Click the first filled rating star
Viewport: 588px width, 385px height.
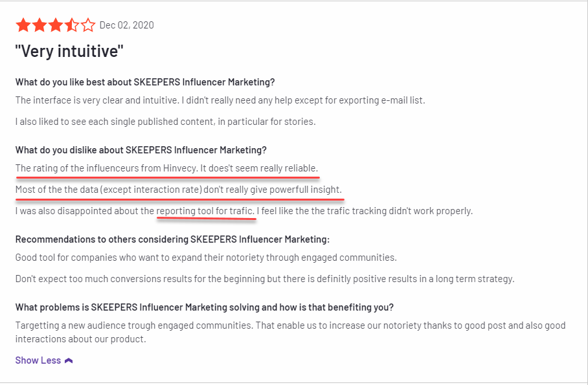pyautogui.click(x=23, y=25)
